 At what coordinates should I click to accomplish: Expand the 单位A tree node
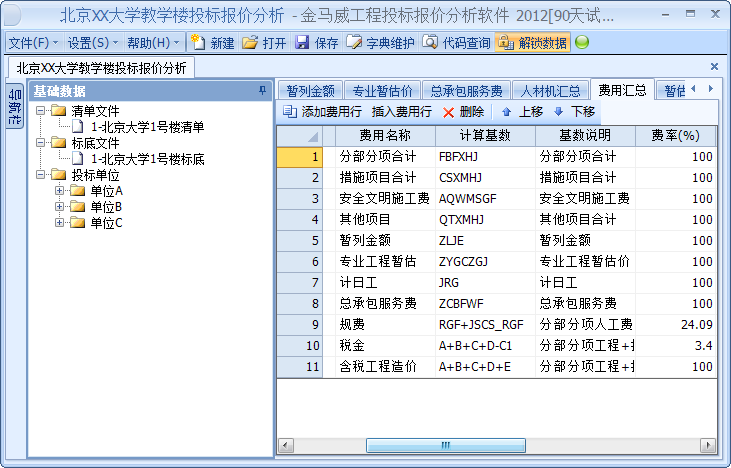[60, 191]
